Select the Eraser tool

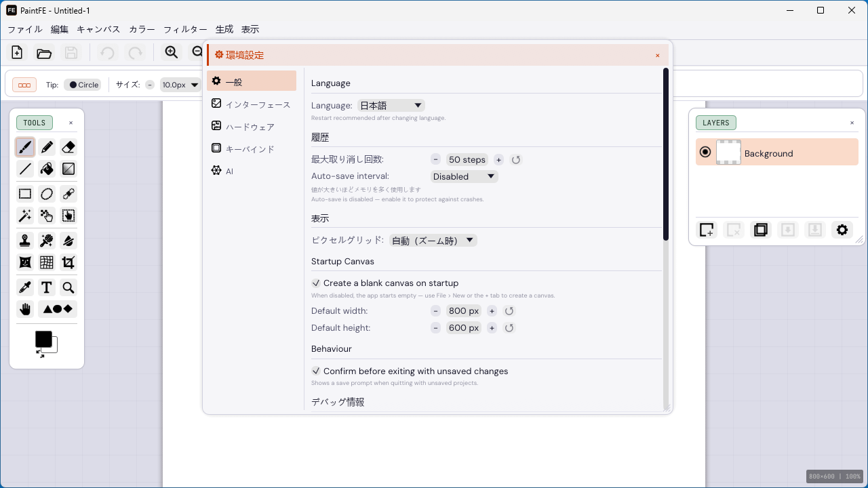click(68, 147)
